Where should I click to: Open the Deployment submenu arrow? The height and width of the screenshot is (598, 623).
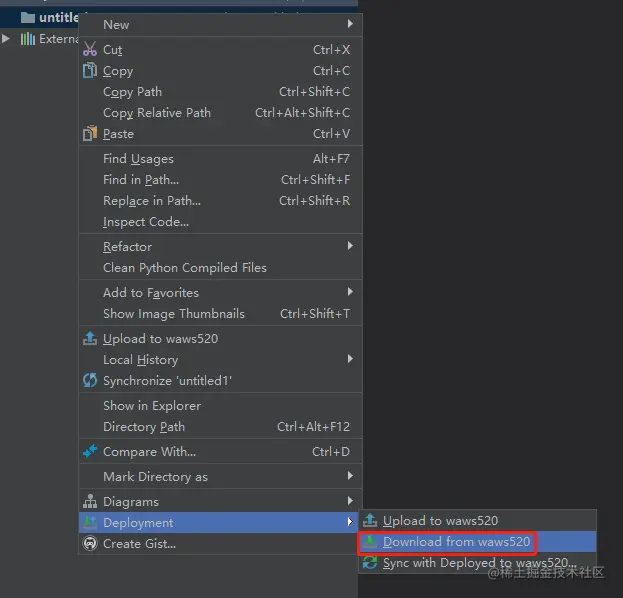coord(350,522)
